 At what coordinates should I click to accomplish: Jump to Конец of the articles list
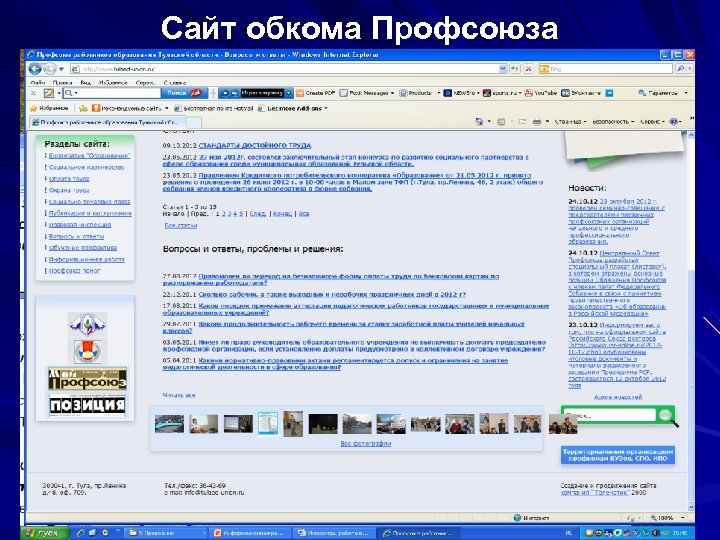[282, 214]
